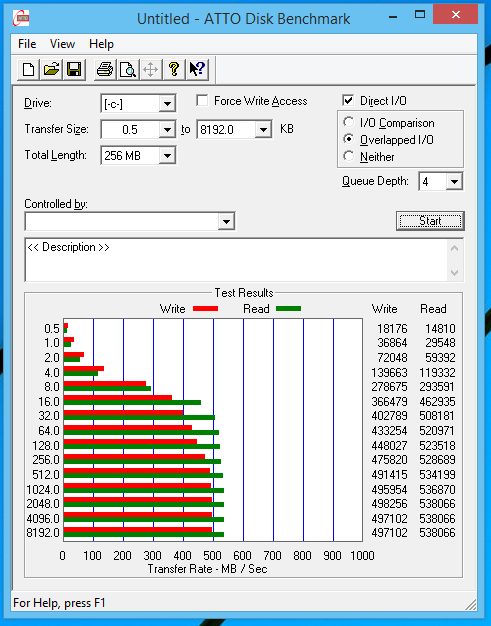
Task: Click the window resize grip in status bar
Action: [x=471, y=604]
